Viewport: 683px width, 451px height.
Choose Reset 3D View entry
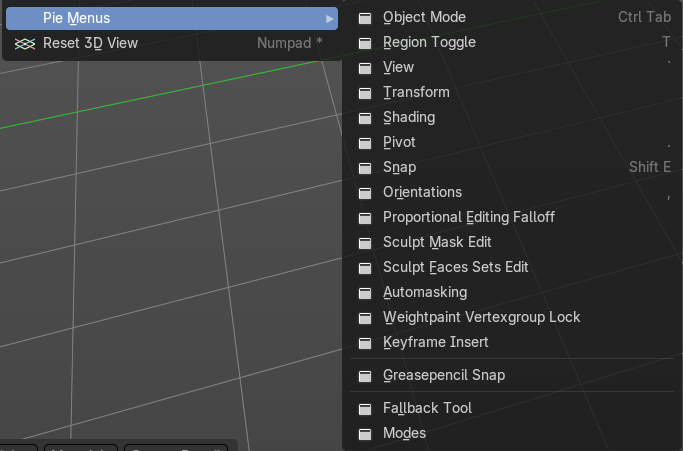[x=172, y=43]
